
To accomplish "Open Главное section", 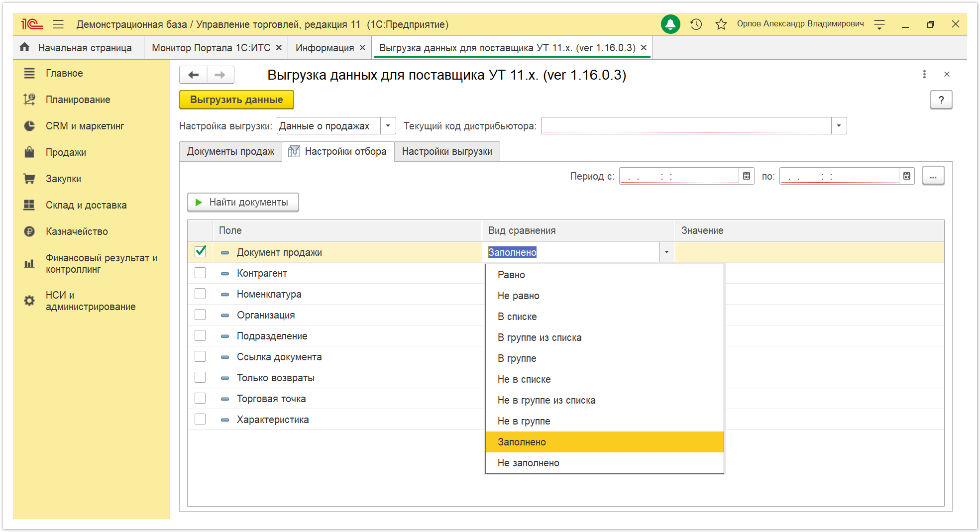I will (64, 73).
